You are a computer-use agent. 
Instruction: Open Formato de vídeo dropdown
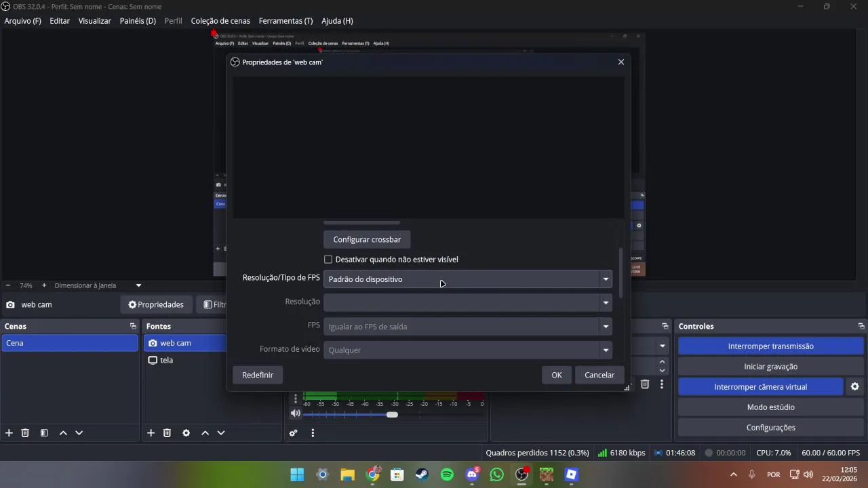coord(468,350)
